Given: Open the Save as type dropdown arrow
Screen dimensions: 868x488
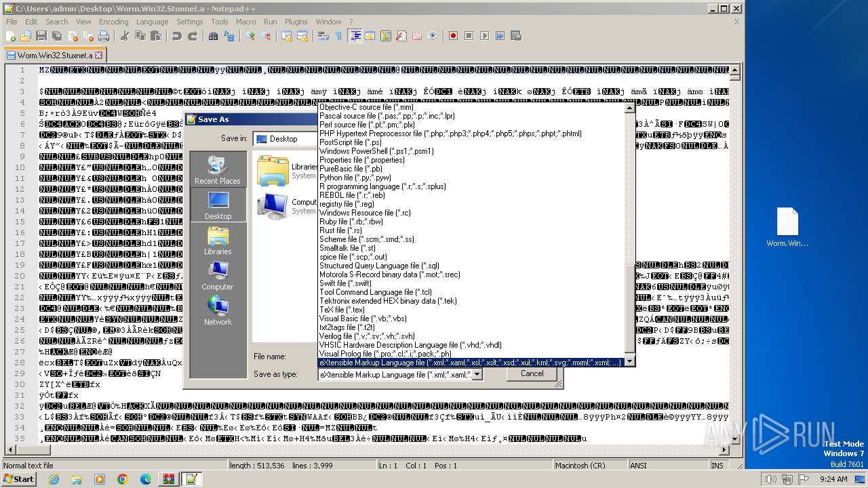Looking at the screenshot, I should point(477,374).
